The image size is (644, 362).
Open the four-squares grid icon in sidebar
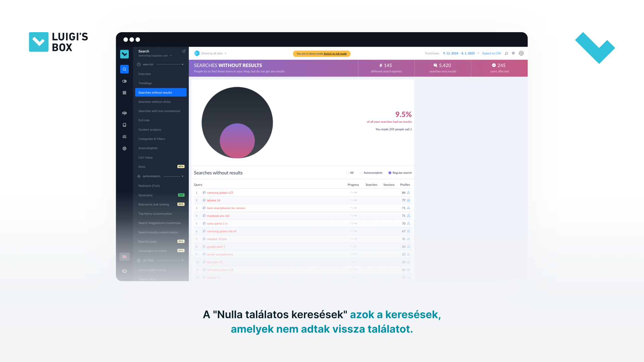coord(124,93)
